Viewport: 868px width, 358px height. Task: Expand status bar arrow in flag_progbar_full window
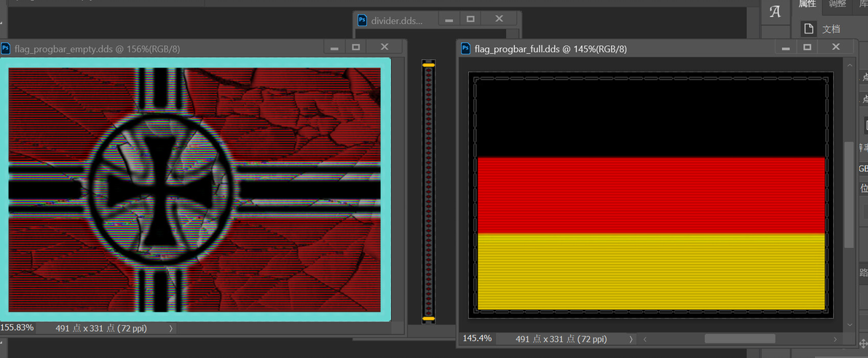coord(631,338)
